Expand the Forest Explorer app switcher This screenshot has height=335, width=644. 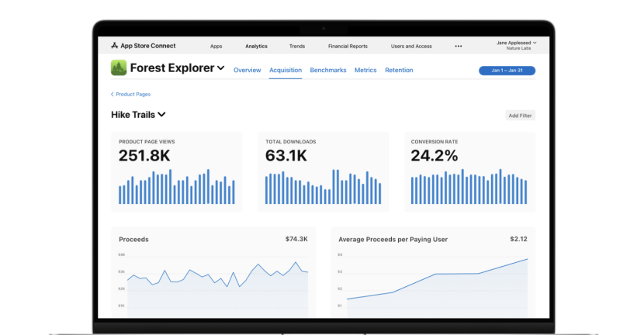tap(221, 68)
